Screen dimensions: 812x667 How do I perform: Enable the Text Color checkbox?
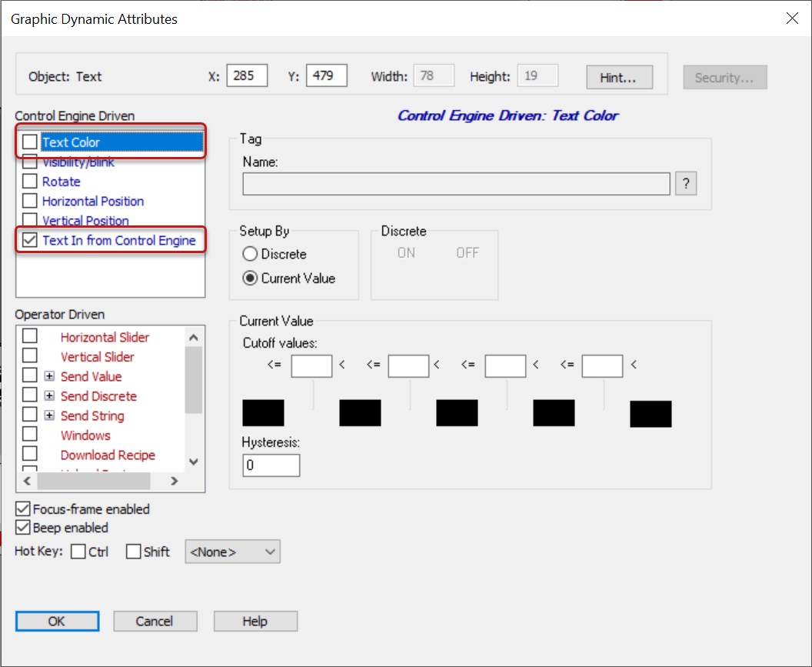click(30, 142)
